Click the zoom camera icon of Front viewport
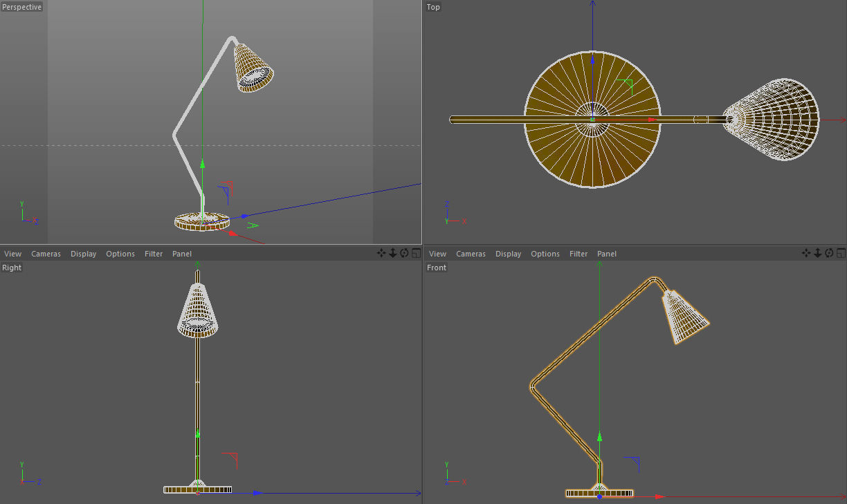 tap(818, 253)
